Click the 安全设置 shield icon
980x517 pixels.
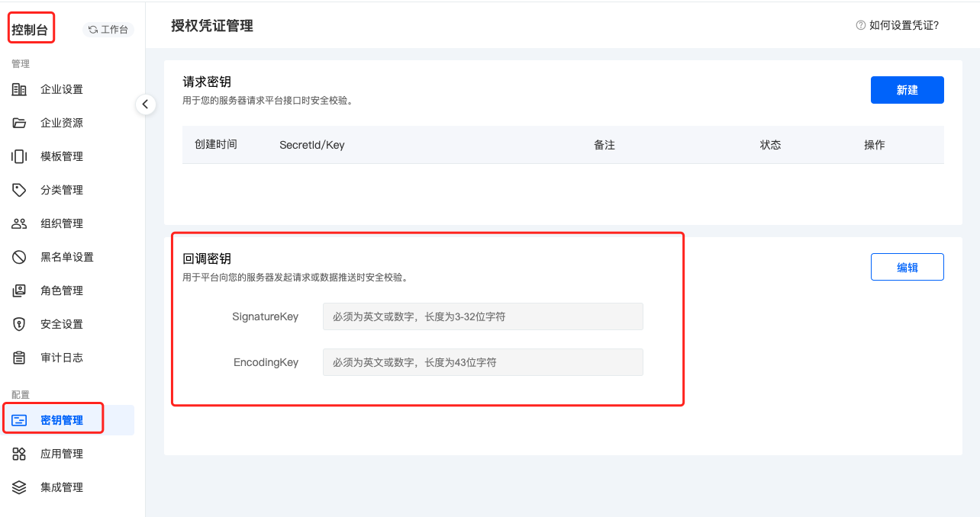pos(19,324)
